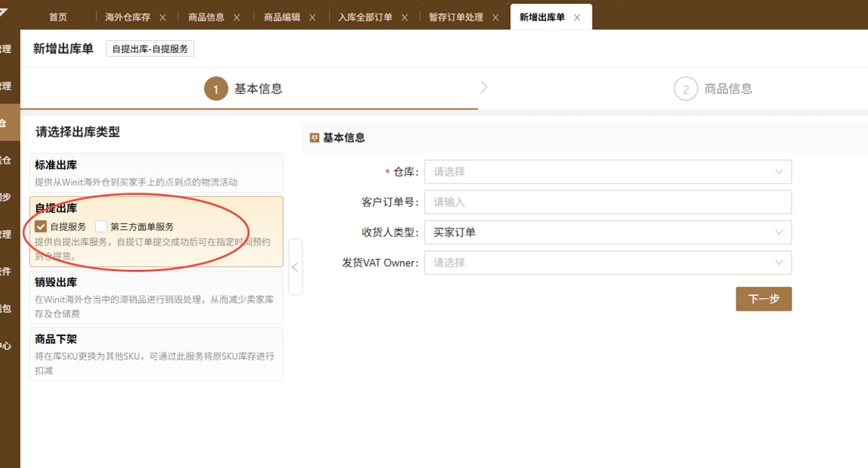The height and width of the screenshot is (468, 868).
Task: Click the 新增出库单 page title
Action: pos(63,49)
